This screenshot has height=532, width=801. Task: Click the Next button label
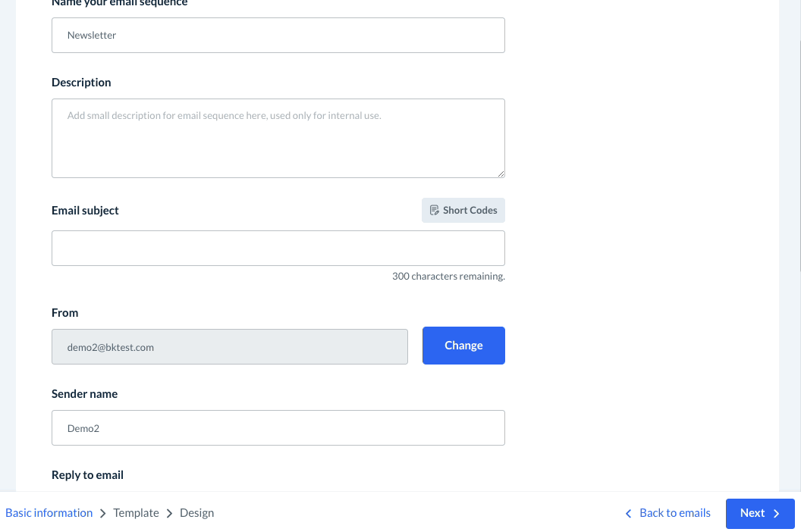click(x=752, y=513)
